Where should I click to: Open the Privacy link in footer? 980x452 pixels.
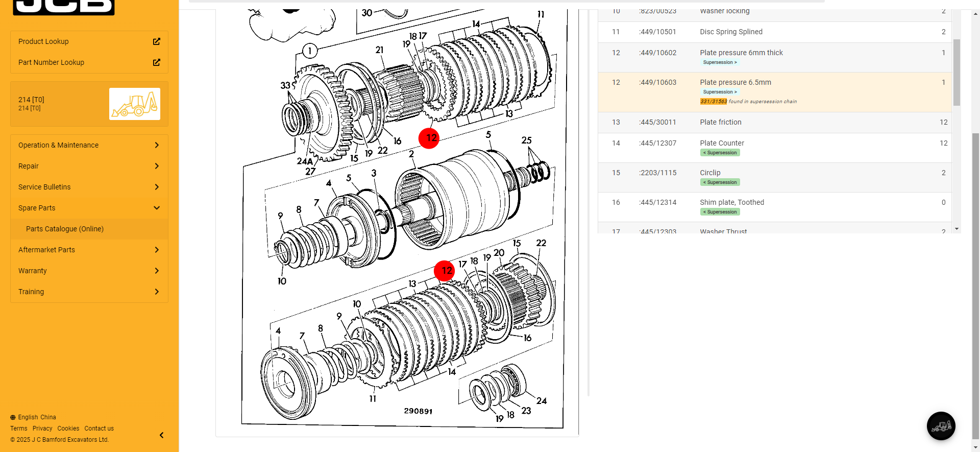(x=42, y=429)
